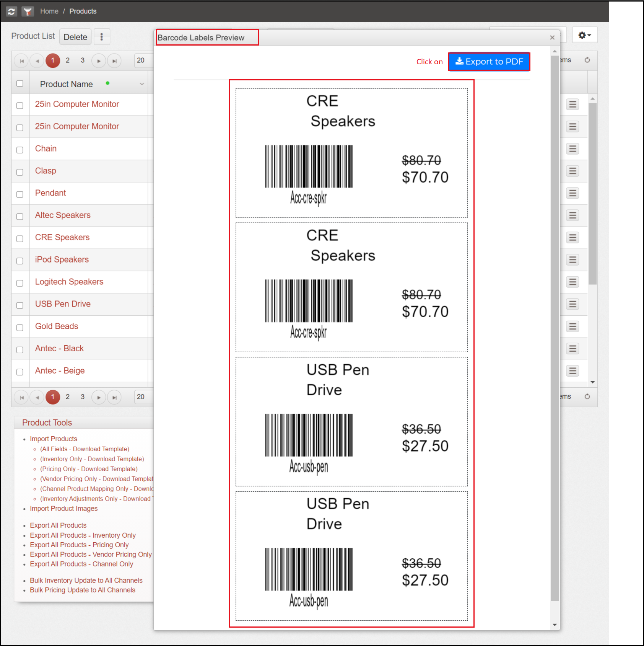Open row menu icon for Altec Speakers row

[x=572, y=215]
